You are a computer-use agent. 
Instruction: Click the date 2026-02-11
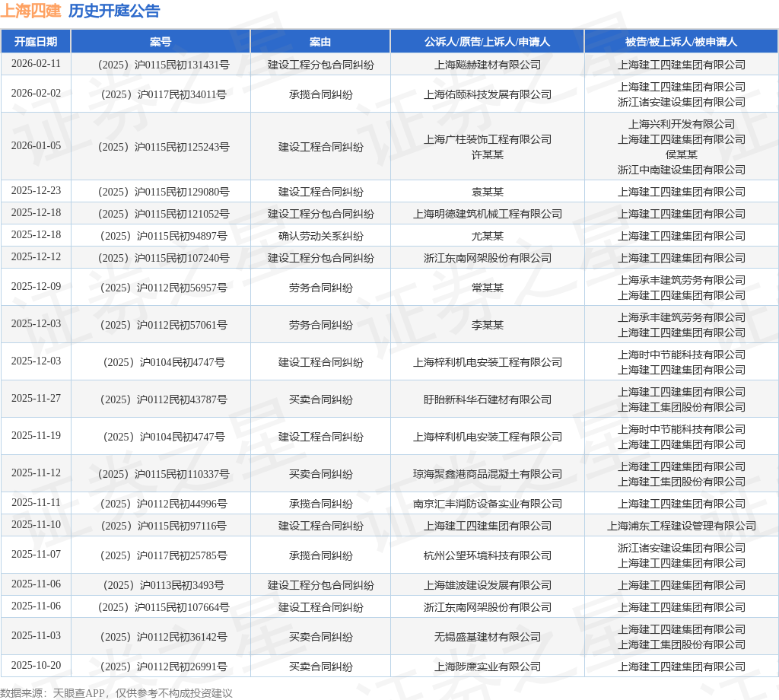click(36, 64)
